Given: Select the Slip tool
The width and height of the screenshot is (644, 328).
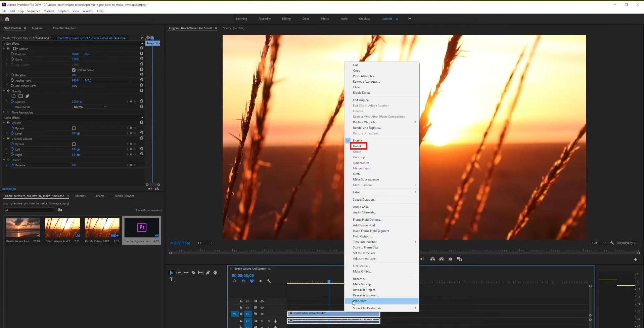Looking at the screenshot, I should tap(201, 273).
